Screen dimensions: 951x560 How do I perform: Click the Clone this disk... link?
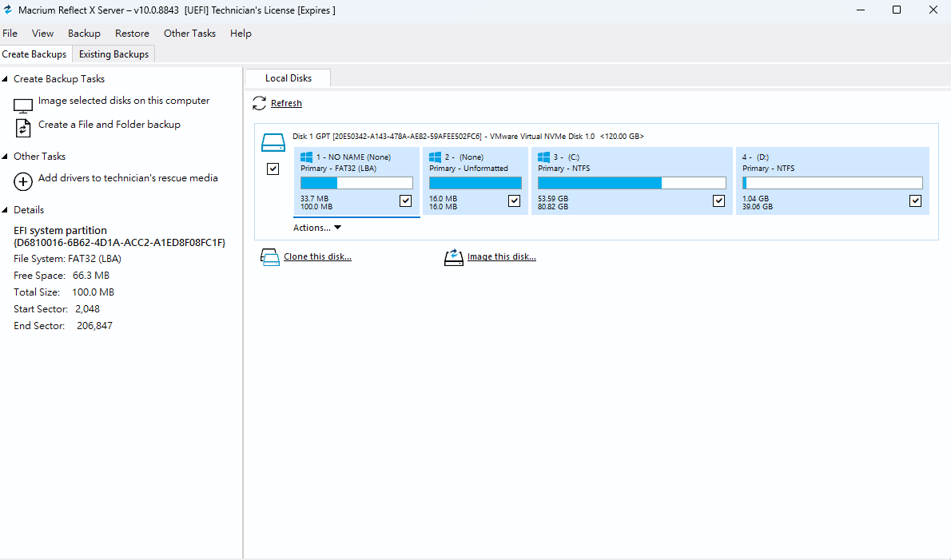tap(317, 257)
